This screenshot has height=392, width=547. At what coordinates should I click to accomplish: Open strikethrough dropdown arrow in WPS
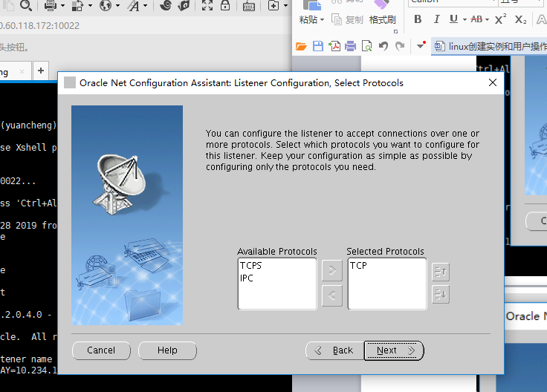click(487, 20)
